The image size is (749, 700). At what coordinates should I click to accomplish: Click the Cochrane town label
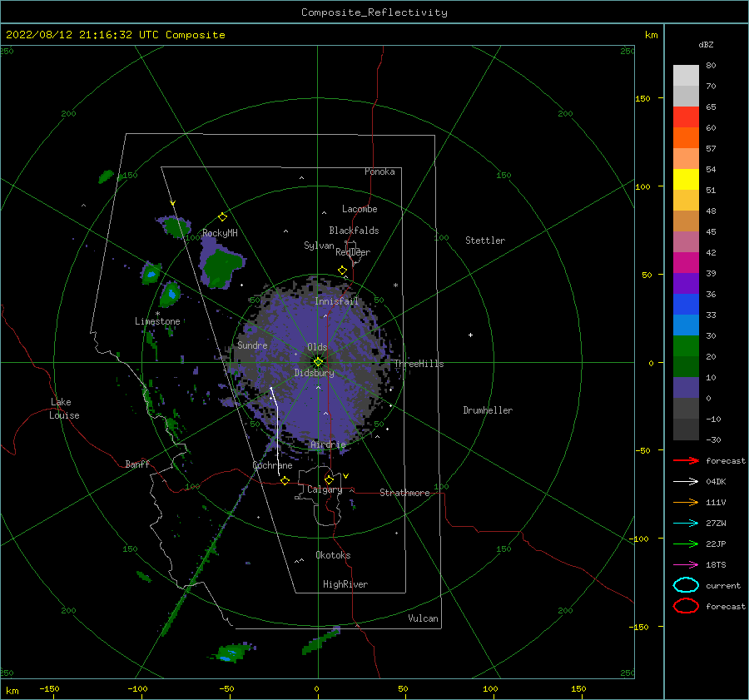pyautogui.click(x=272, y=465)
